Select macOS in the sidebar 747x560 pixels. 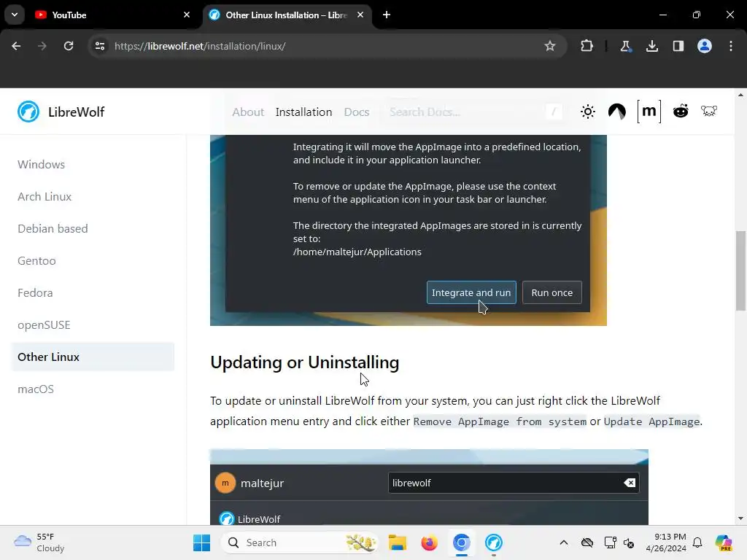click(36, 389)
